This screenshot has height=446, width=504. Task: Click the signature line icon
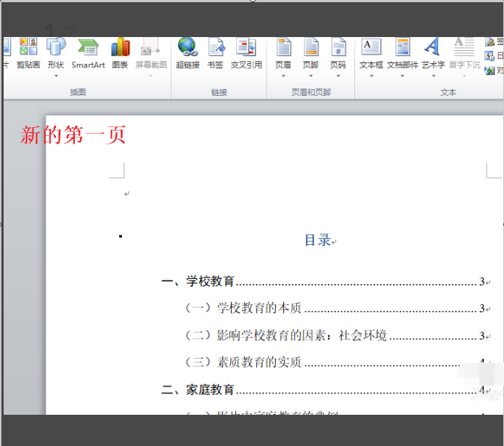tap(490, 42)
